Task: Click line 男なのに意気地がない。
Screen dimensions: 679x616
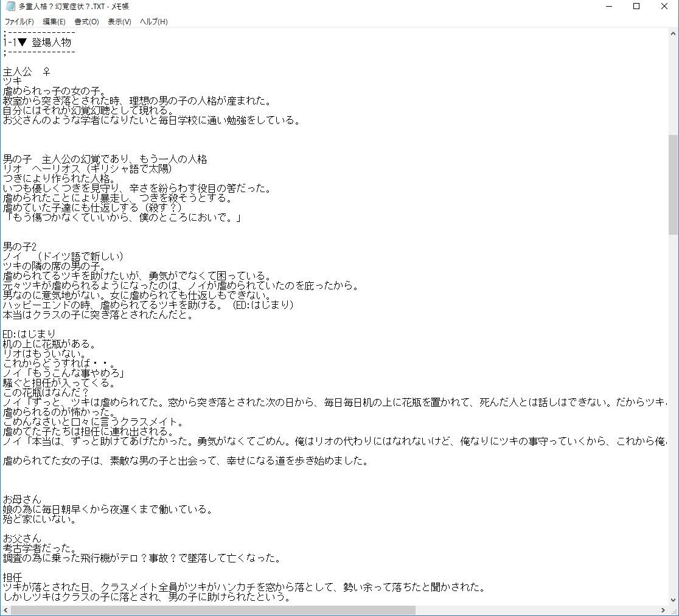Action: tap(138, 296)
